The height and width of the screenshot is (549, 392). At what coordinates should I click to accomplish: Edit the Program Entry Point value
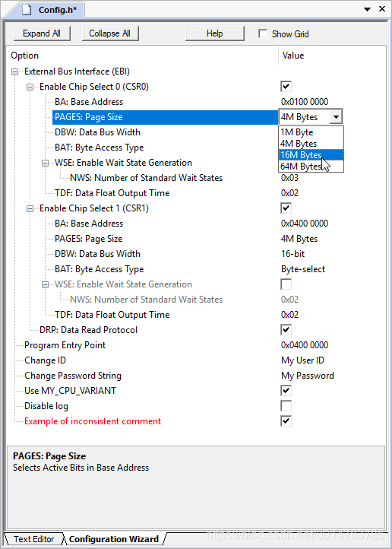click(305, 345)
